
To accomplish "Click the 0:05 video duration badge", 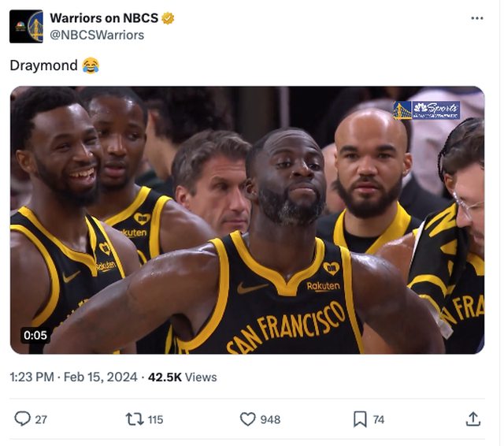I will [x=35, y=335].
